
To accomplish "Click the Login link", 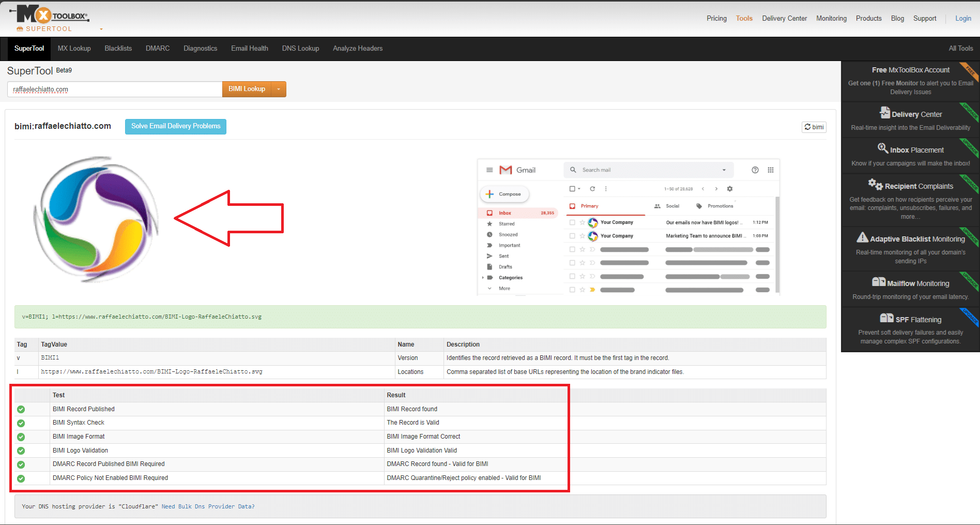I will pos(963,19).
